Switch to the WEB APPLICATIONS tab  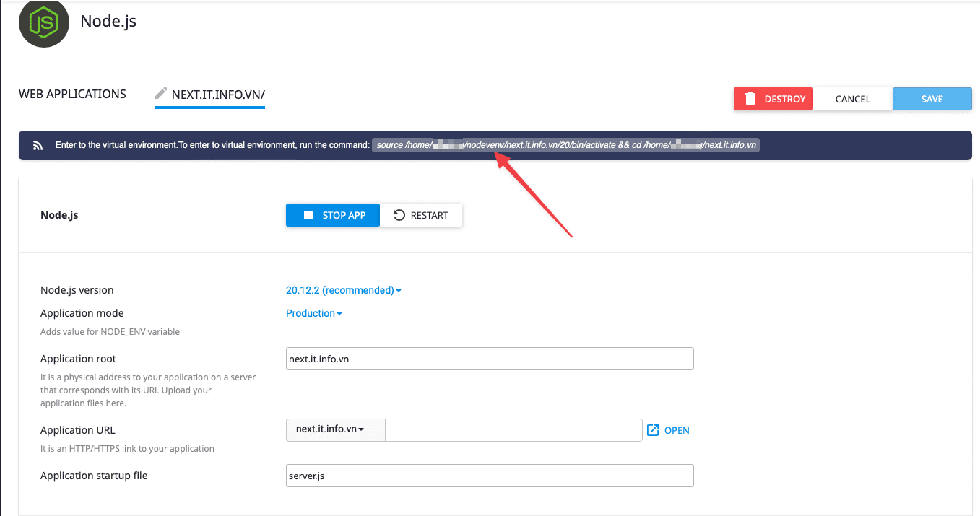pyautogui.click(x=71, y=94)
